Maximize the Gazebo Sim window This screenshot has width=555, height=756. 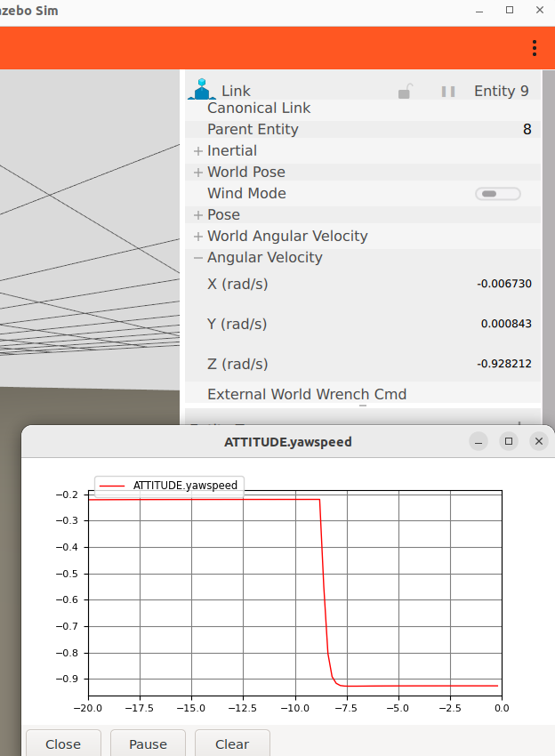coord(510,10)
